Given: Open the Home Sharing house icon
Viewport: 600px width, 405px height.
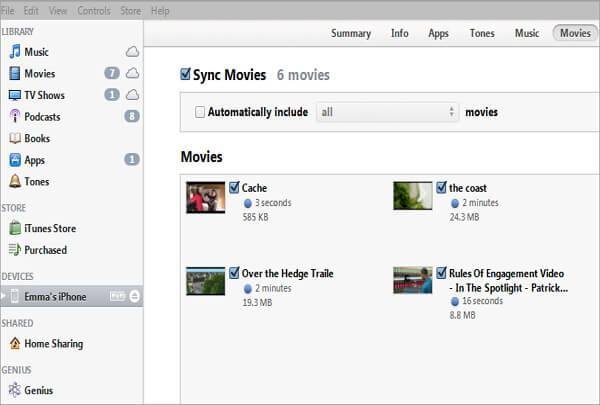Looking at the screenshot, I should [15, 344].
